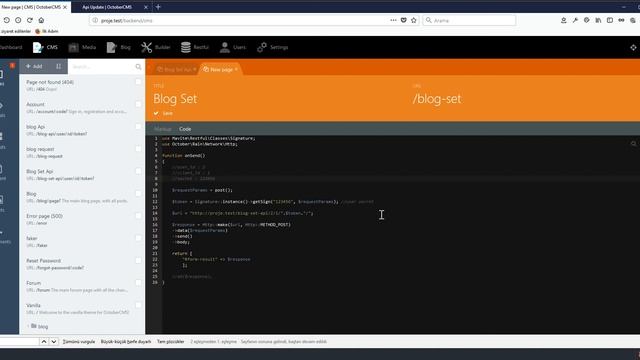Check the Page not found (404) checkbox

[138, 82]
